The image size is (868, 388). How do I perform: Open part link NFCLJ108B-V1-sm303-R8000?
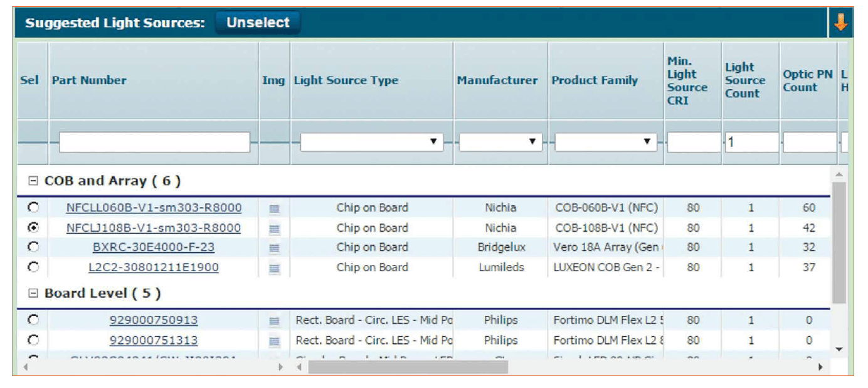154,228
